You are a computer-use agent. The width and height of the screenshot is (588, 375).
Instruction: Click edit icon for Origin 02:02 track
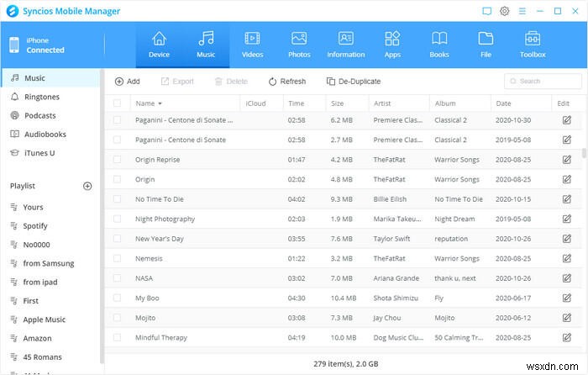pyautogui.click(x=567, y=179)
